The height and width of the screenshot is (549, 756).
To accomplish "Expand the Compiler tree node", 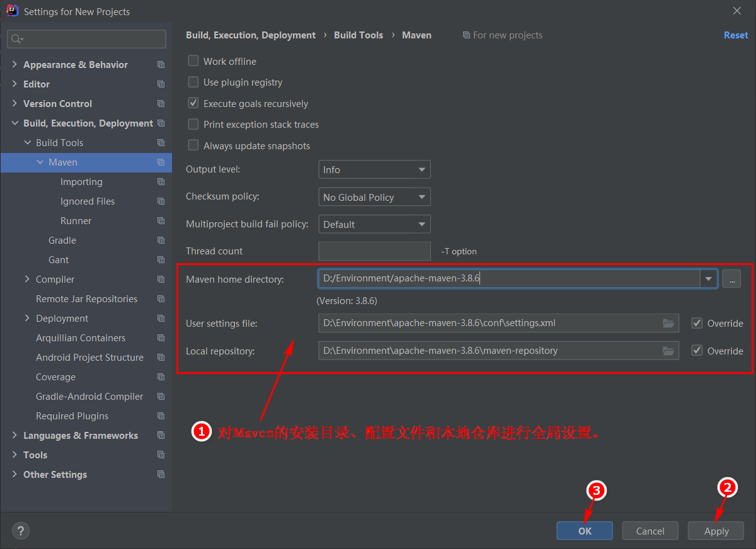I will point(27,280).
